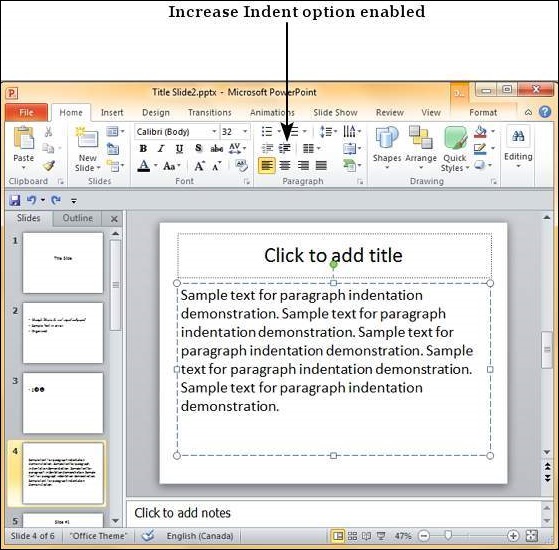The image size is (559, 550).
Task: Click the Undo arrow icon
Action: point(31,200)
